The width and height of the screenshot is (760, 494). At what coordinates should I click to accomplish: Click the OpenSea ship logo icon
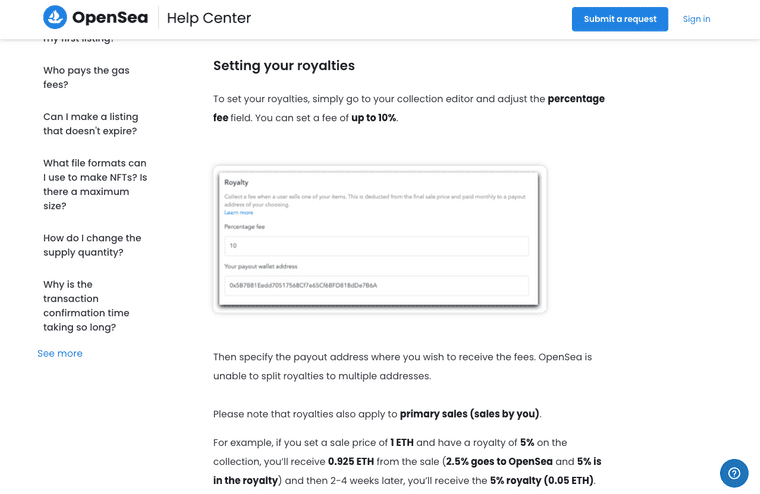pos(55,17)
